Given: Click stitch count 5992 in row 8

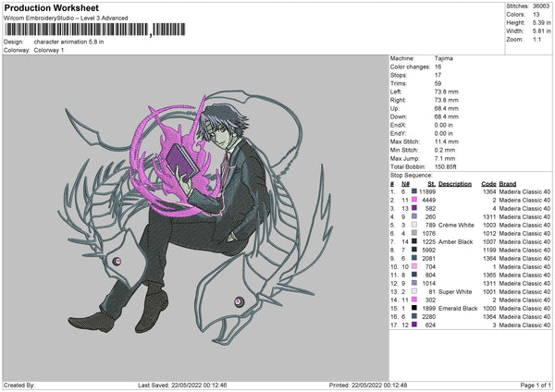Looking at the screenshot, I should [x=429, y=251].
